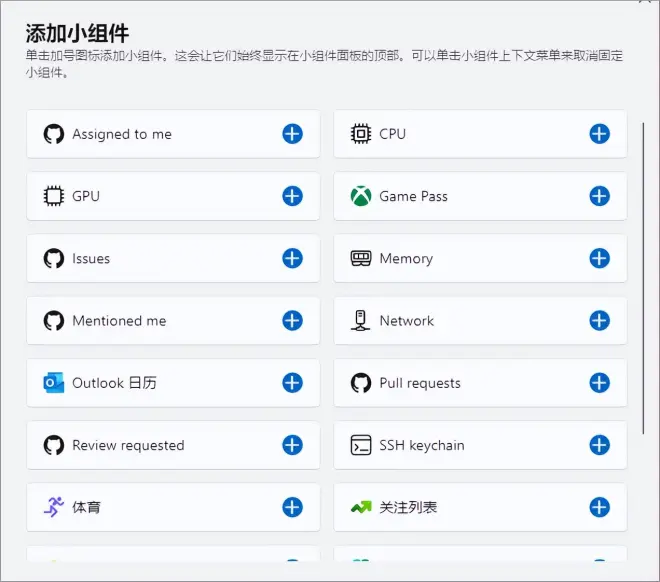Add the 关注列表 widget with plus
Viewport: 660px width, 582px height.
pyautogui.click(x=599, y=507)
